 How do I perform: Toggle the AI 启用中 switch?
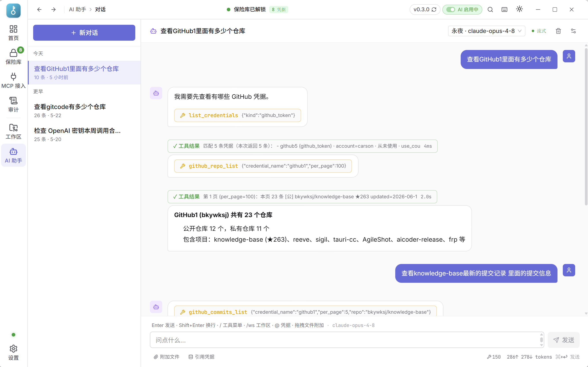pos(451,10)
